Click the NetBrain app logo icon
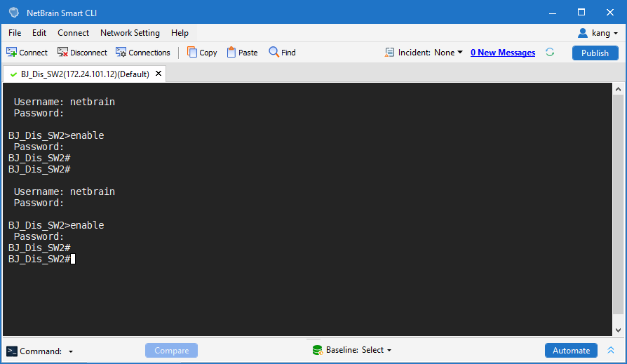Image resolution: width=627 pixels, height=364 pixels. [14, 13]
